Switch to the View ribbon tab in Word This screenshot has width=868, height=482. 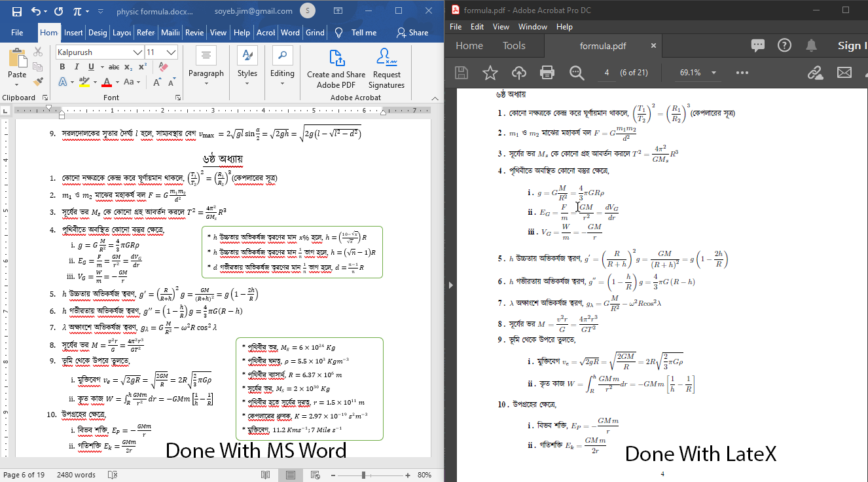pyautogui.click(x=219, y=33)
